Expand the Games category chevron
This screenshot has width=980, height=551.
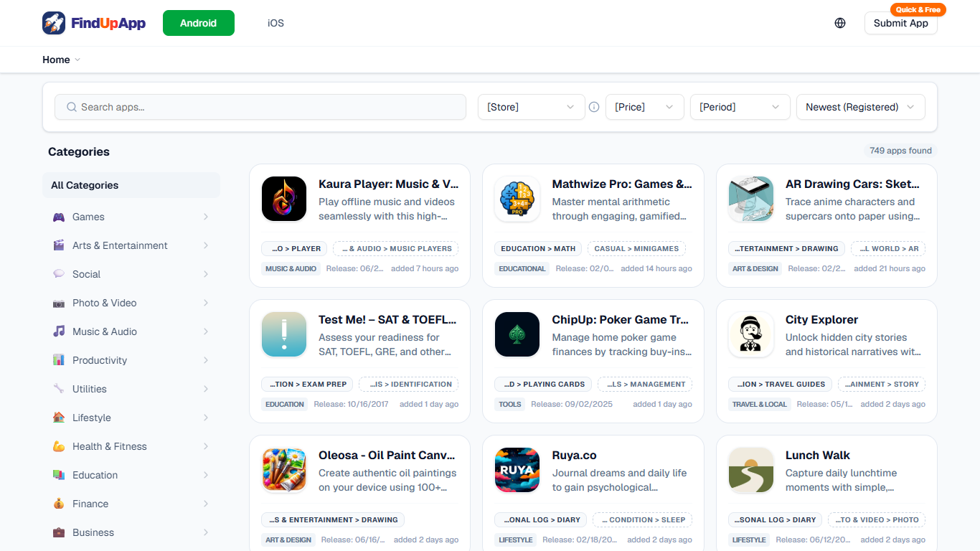point(206,217)
